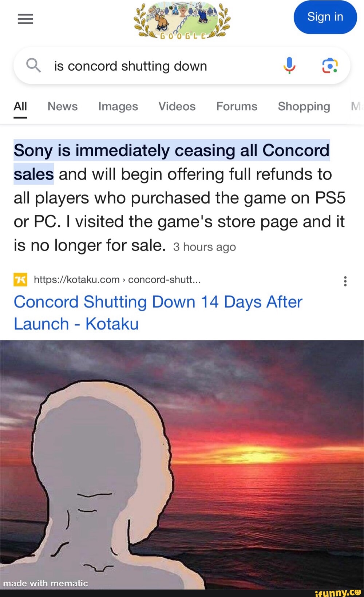
Task: Switch to the Images tab
Action: [118, 107]
